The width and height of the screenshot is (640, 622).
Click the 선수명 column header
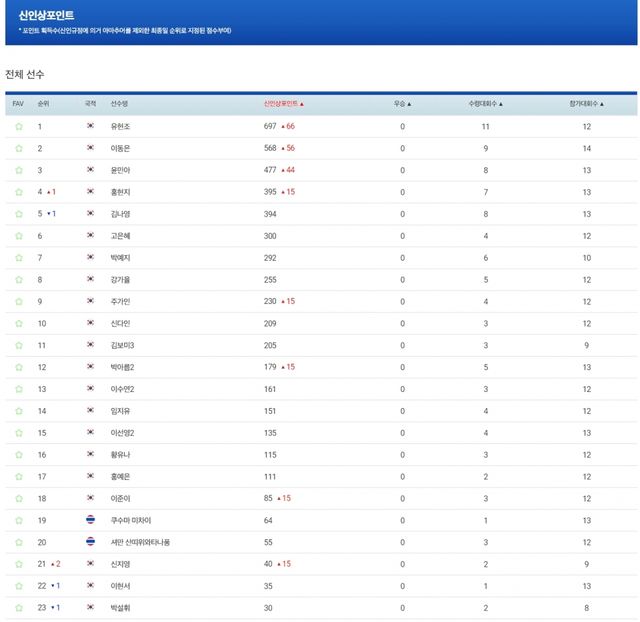[119, 103]
